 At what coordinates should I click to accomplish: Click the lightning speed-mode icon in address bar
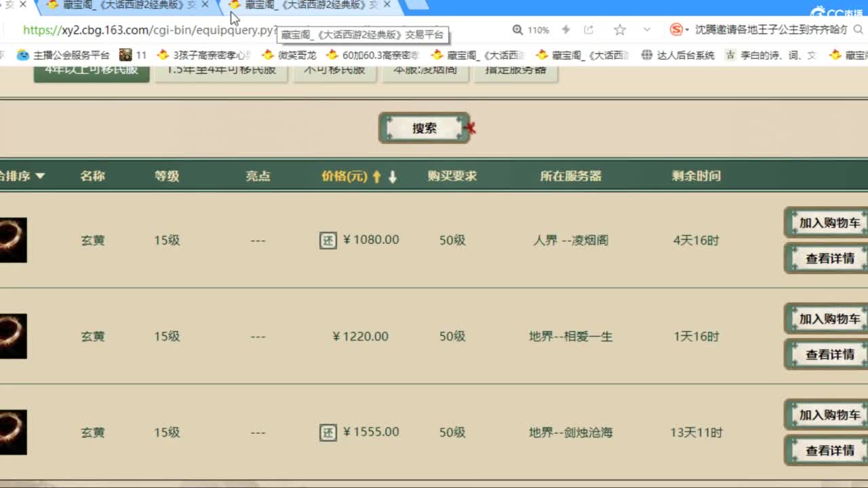[566, 30]
